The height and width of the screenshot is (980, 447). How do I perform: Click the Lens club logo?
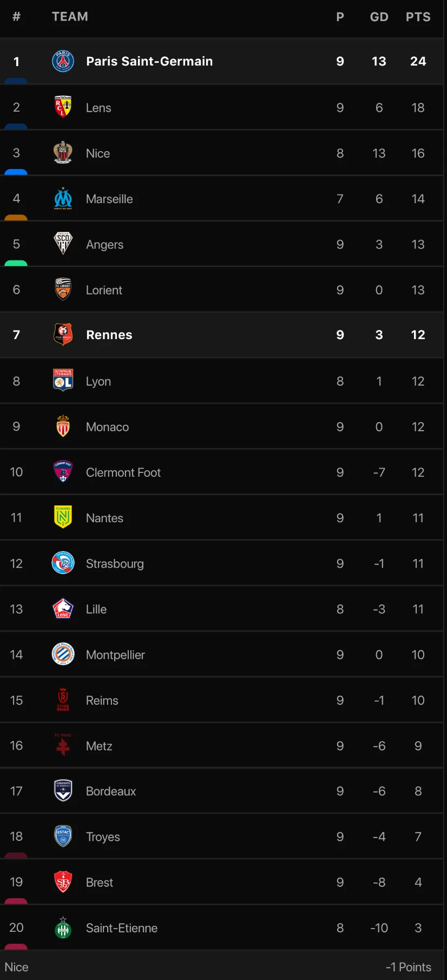click(x=63, y=107)
